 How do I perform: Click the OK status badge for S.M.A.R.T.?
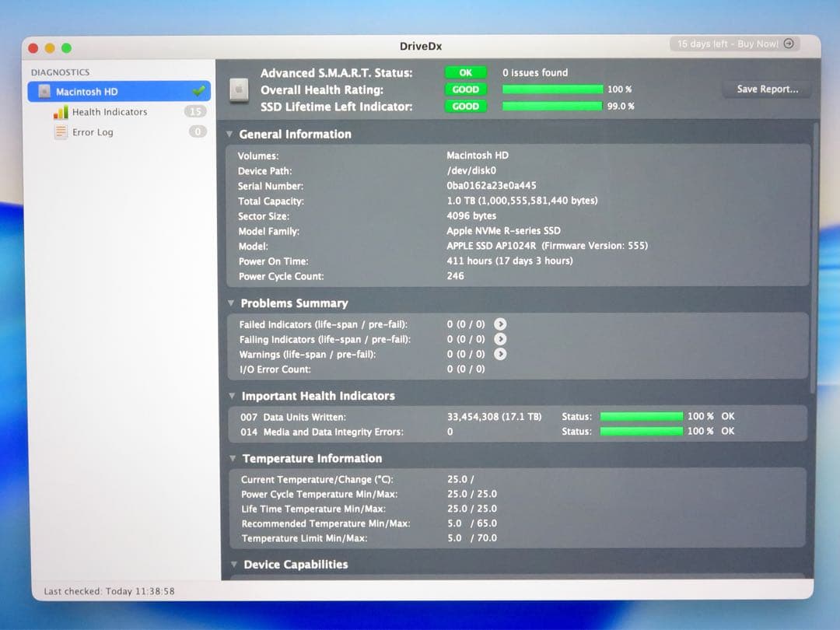pos(466,72)
